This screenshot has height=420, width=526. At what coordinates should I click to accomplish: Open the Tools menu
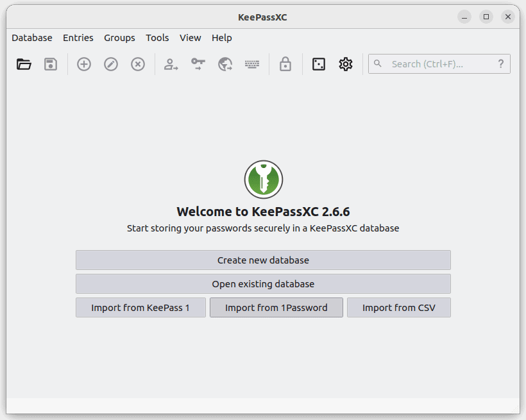click(157, 38)
